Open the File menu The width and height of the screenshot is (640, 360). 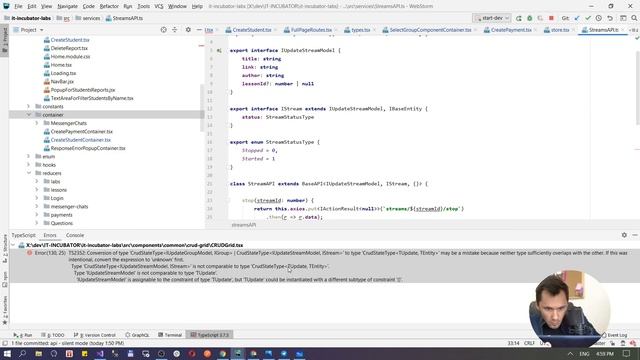click(18, 7)
